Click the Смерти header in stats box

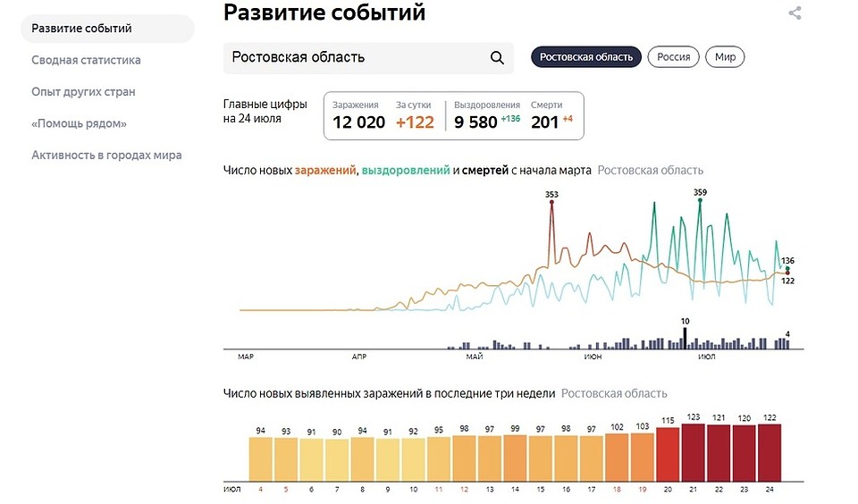coord(547,105)
